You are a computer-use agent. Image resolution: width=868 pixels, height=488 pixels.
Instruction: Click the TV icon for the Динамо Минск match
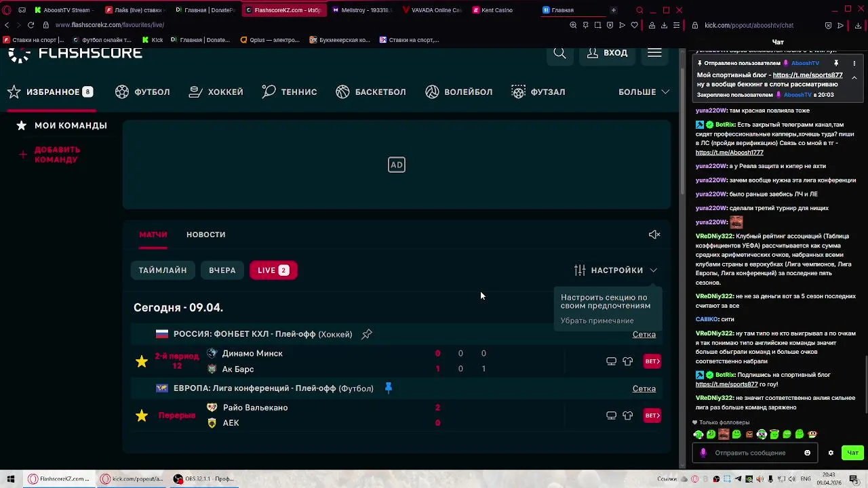pos(611,361)
